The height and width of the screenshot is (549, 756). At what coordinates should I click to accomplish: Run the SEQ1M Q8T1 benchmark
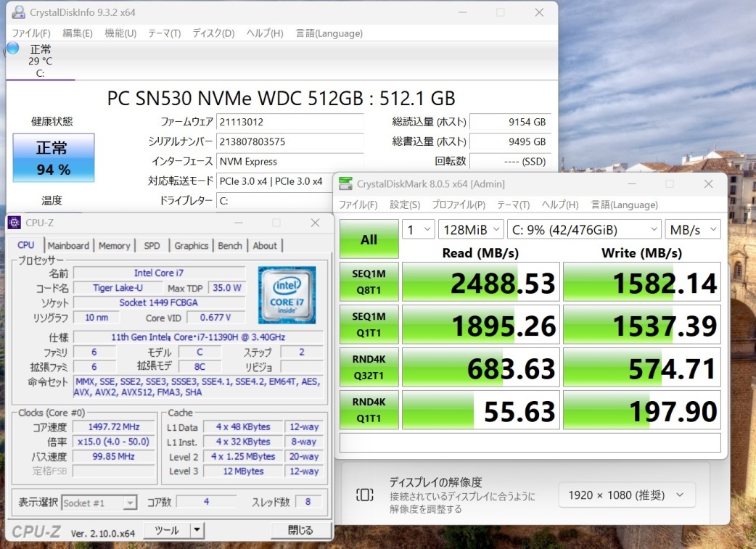369,282
